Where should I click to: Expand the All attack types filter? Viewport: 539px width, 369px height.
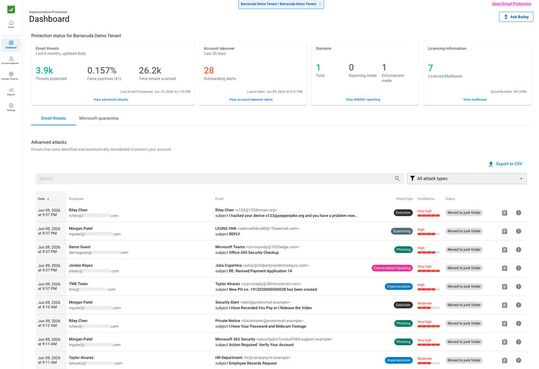point(466,178)
